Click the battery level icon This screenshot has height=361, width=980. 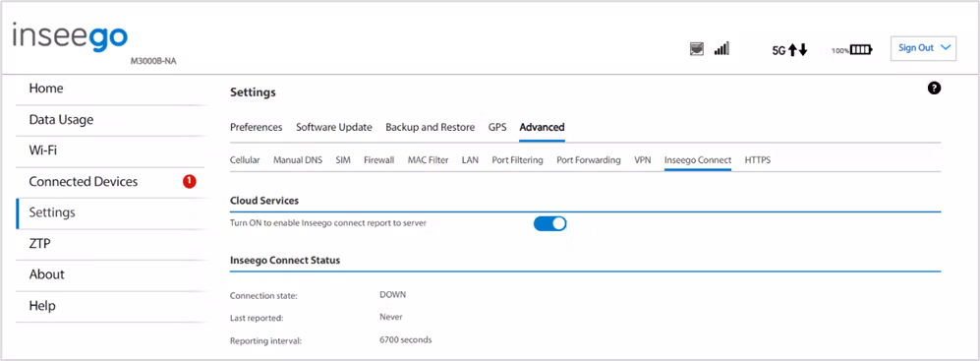[x=861, y=49]
